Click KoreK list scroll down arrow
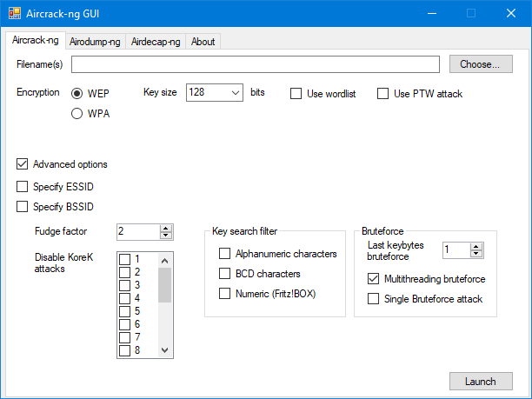Image resolution: width=532 pixels, height=399 pixels. click(165, 349)
